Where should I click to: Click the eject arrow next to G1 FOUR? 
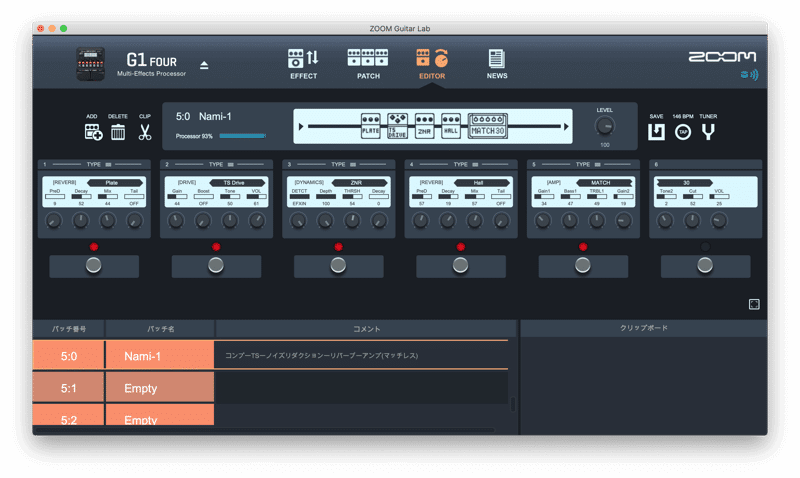[204, 65]
